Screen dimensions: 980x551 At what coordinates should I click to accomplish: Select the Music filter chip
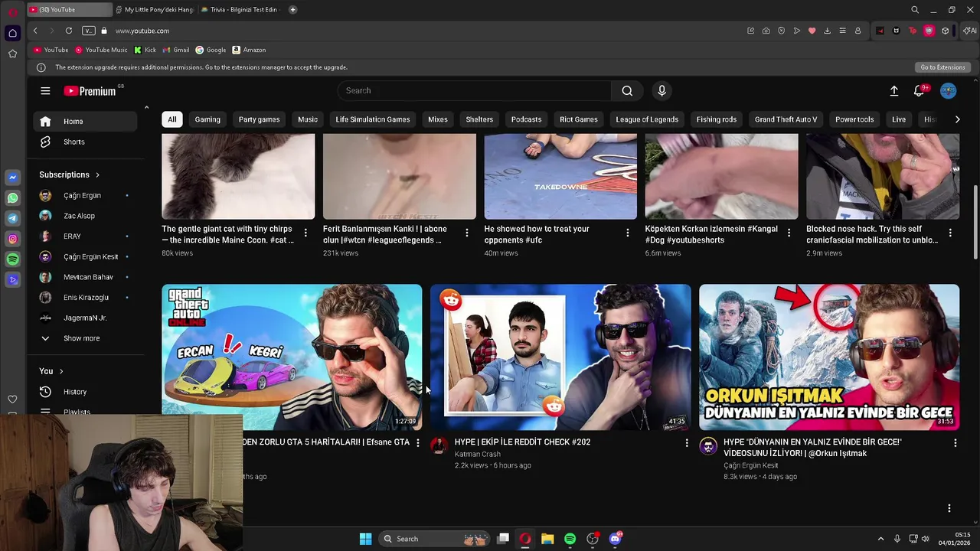coord(308,119)
